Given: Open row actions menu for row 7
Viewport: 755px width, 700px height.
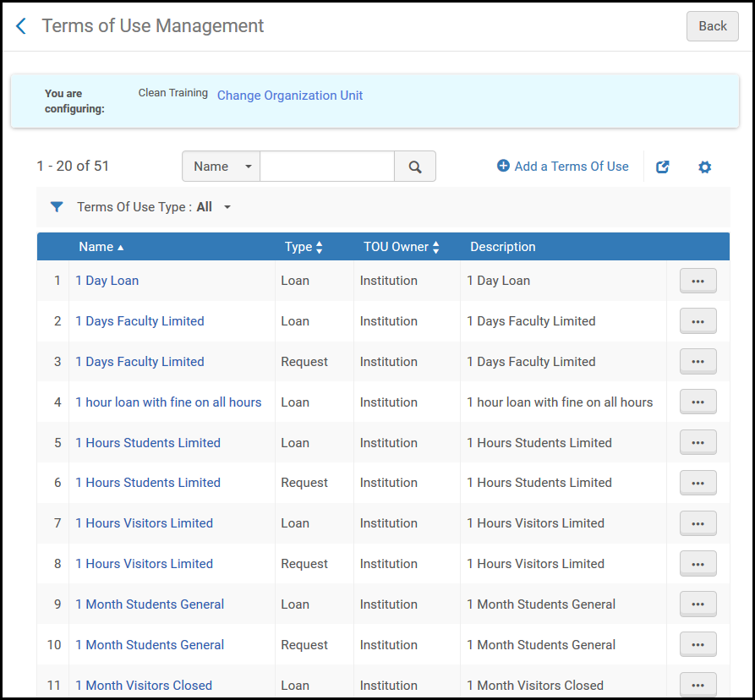Looking at the screenshot, I should (698, 523).
